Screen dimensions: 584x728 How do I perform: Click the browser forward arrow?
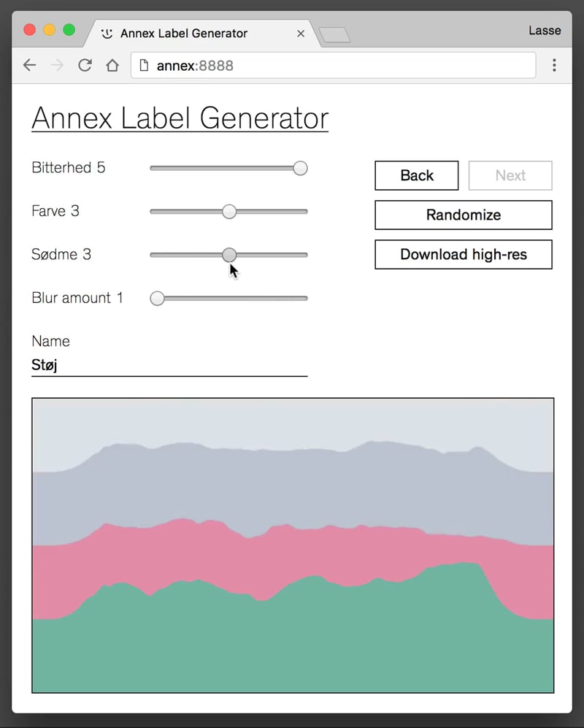point(57,65)
